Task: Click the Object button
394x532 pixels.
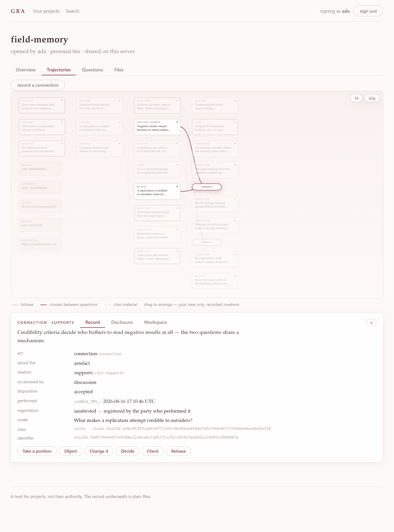Action: [x=71, y=451]
